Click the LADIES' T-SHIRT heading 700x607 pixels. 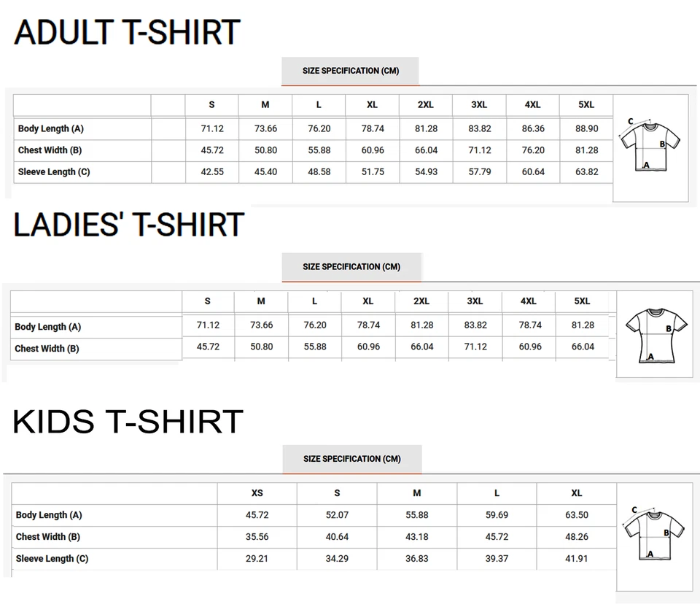click(128, 225)
